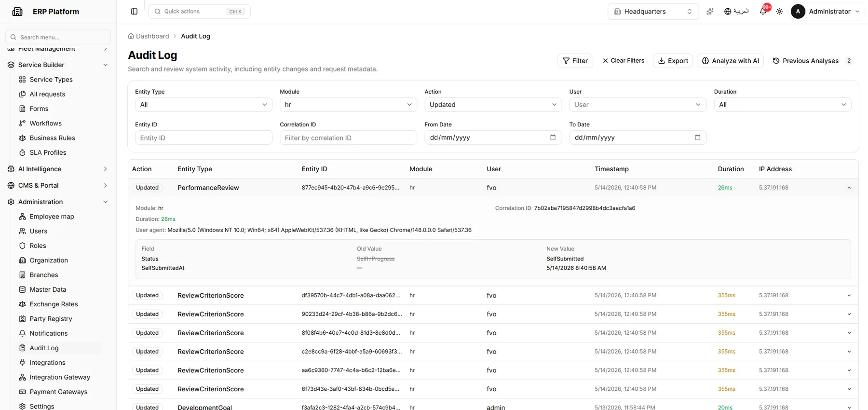868x410 pixels.
Task: Open the User filter dropdown
Action: pyautogui.click(x=637, y=105)
